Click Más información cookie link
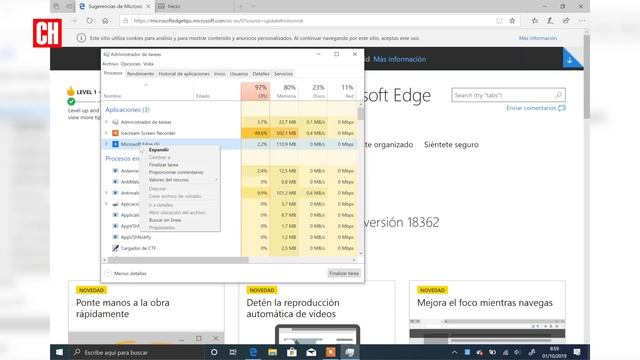This screenshot has height=360, width=640. 538,38
